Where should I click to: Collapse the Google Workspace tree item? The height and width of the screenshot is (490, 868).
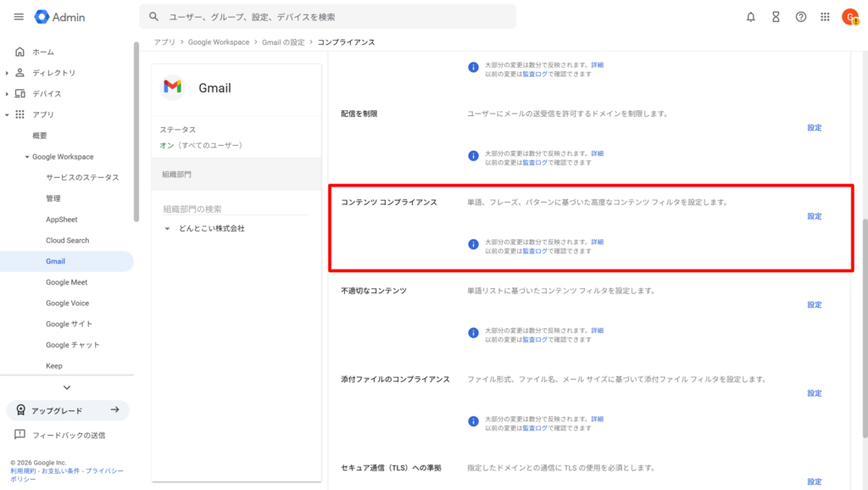point(26,157)
